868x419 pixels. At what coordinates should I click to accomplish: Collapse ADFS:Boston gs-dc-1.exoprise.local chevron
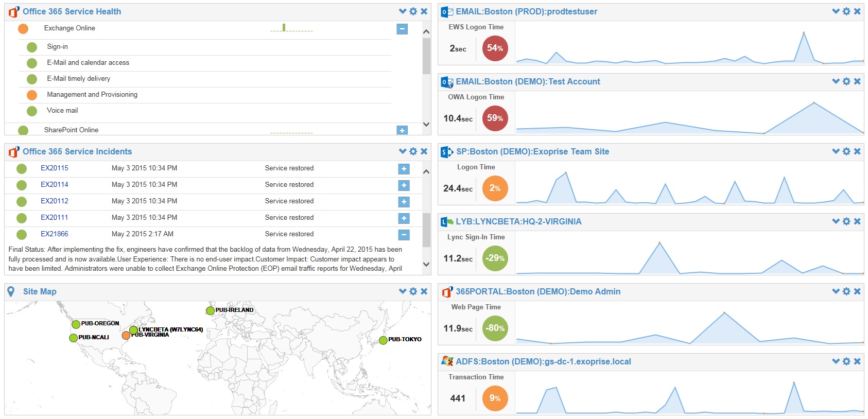click(836, 361)
